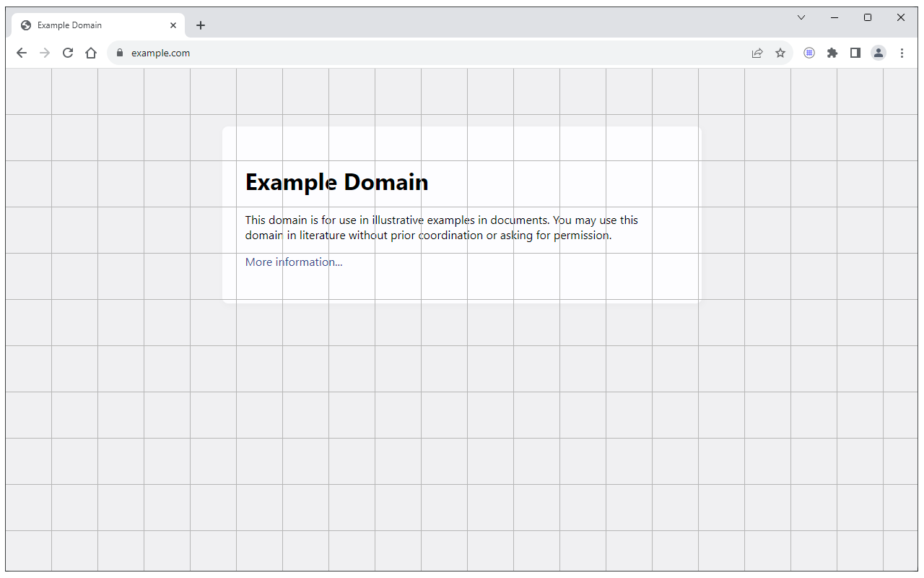Expand Chrome customization via the vertical dots
Image resolution: width=924 pixels, height=578 pixels.
pyautogui.click(x=902, y=53)
